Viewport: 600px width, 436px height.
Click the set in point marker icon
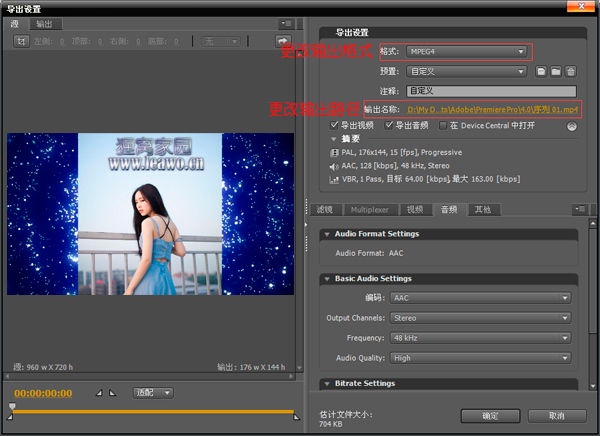pyautogui.click(x=99, y=393)
